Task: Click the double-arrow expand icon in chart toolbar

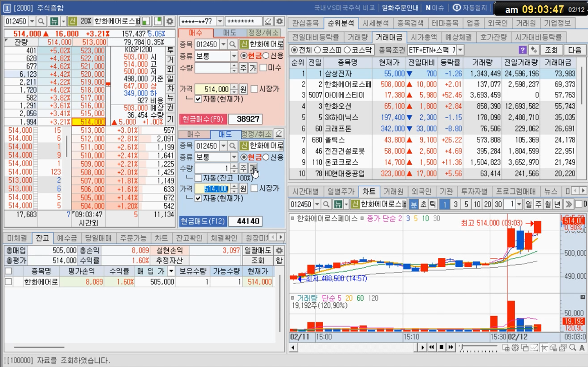Action: tap(568, 204)
